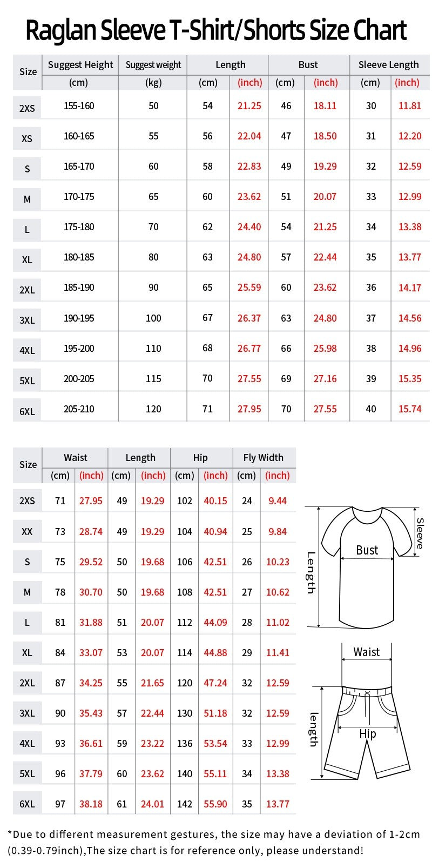Click the Waist label above shorts diagram
Screen dimensions: 432x868
pyautogui.click(x=366, y=652)
